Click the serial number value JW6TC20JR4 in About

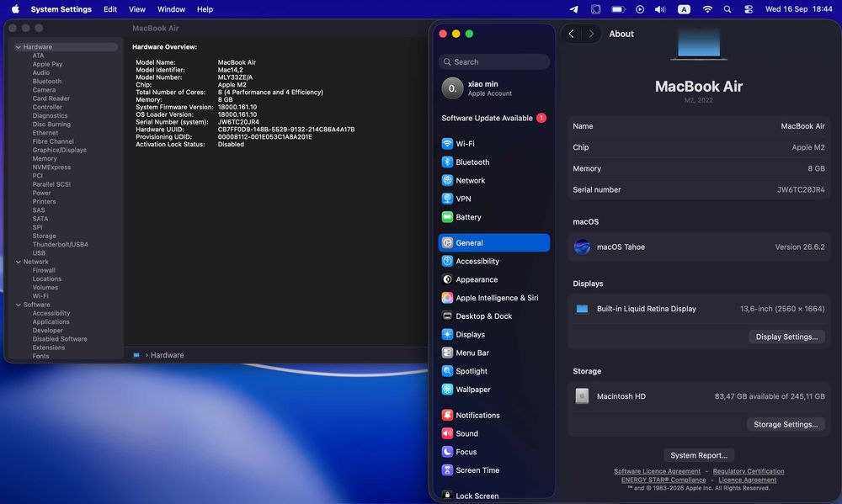801,190
